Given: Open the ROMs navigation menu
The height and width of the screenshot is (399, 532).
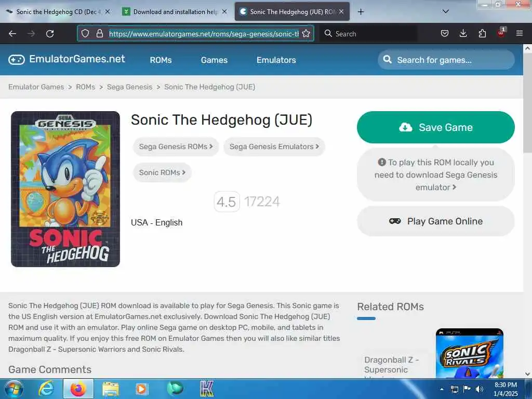Looking at the screenshot, I should click(x=161, y=60).
